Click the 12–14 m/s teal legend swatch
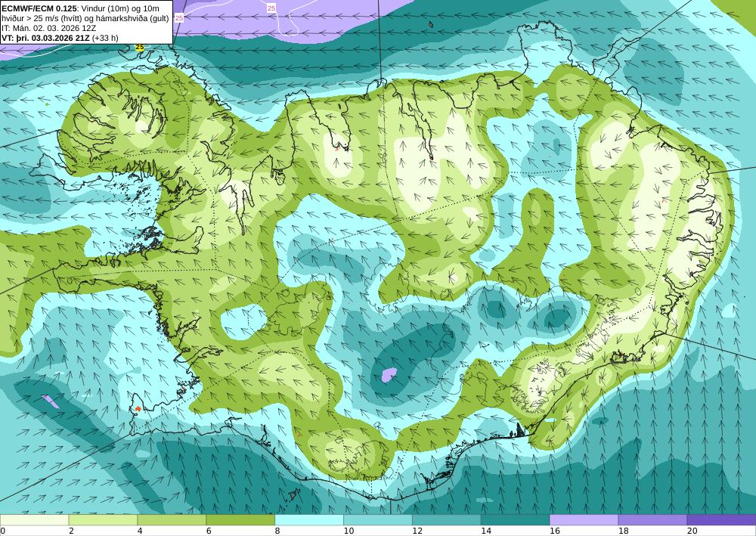The height and width of the screenshot is (536, 756). tap(447, 519)
